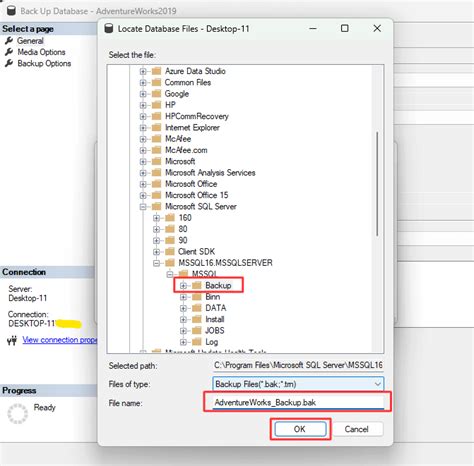Select the Client SDK folder label
474x466 pixels.
[x=196, y=252]
